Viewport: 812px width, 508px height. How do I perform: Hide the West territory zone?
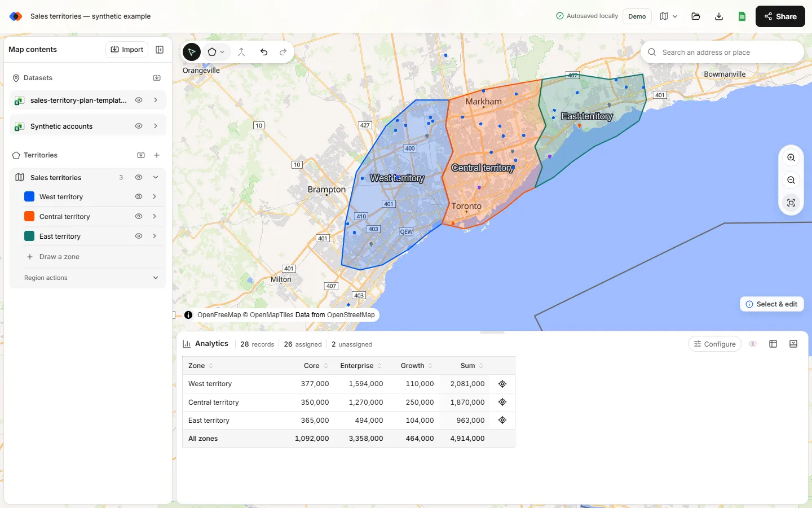point(139,196)
